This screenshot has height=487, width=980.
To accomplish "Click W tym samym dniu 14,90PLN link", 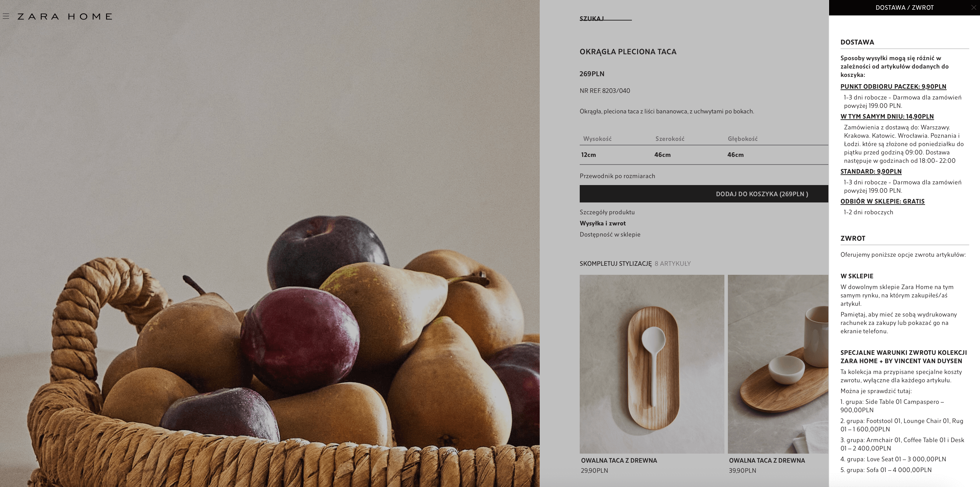I will (x=887, y=117).
